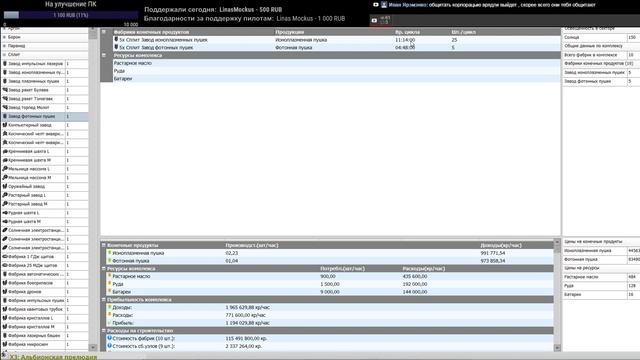Click the icon beside Фабрика лазерных башен
640x360 pixels.
click(5, 336)
